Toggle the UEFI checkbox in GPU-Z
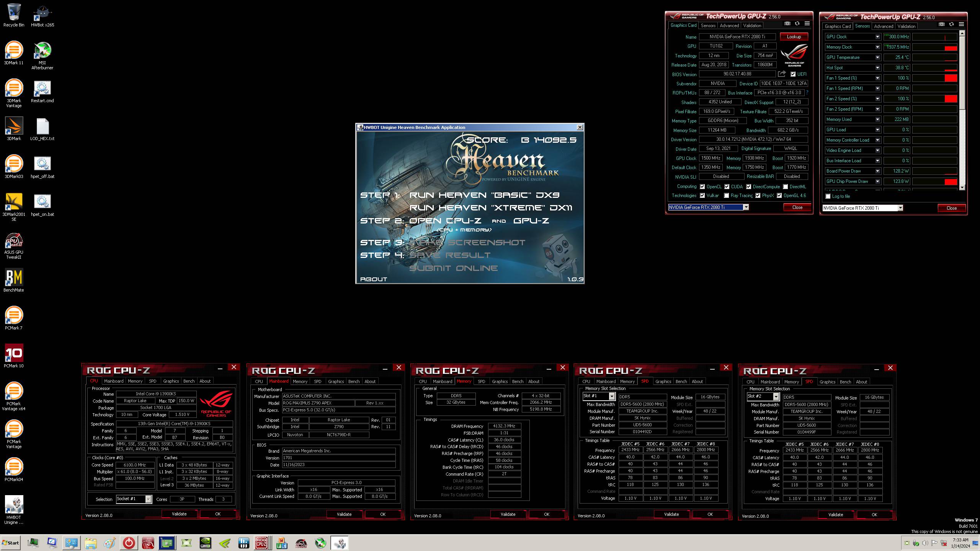Image resolution: width=980 pixels, height=551 pixels. [x=793, y=74]
